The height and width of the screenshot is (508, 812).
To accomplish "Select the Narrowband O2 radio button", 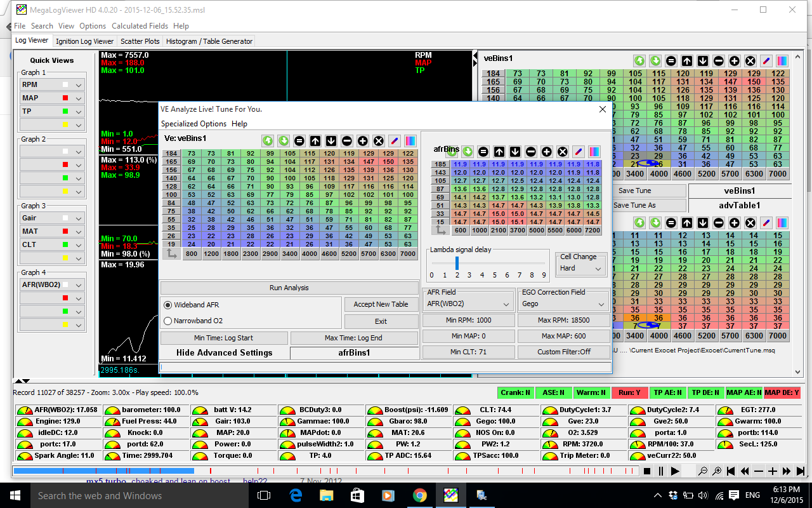I will coord(168,321).
